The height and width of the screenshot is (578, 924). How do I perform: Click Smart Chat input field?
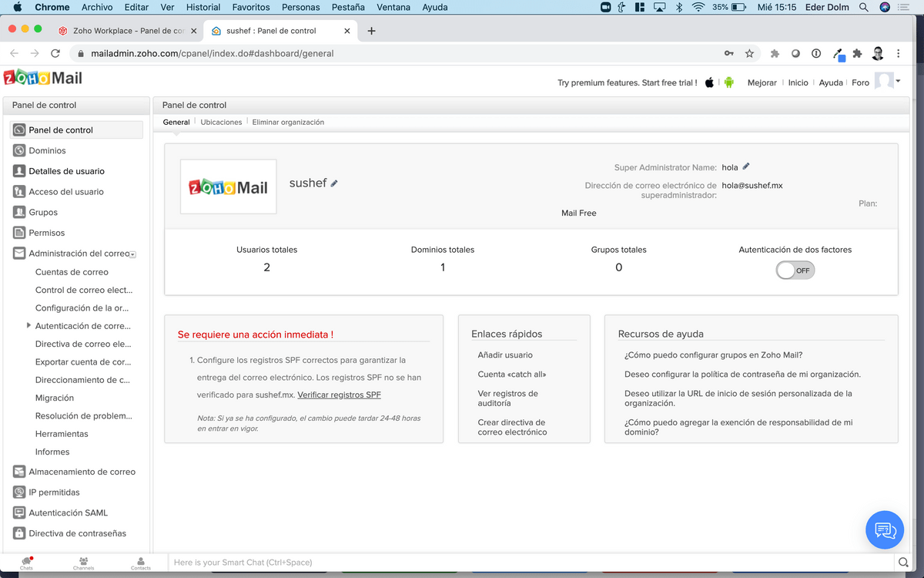pos(531,562)
